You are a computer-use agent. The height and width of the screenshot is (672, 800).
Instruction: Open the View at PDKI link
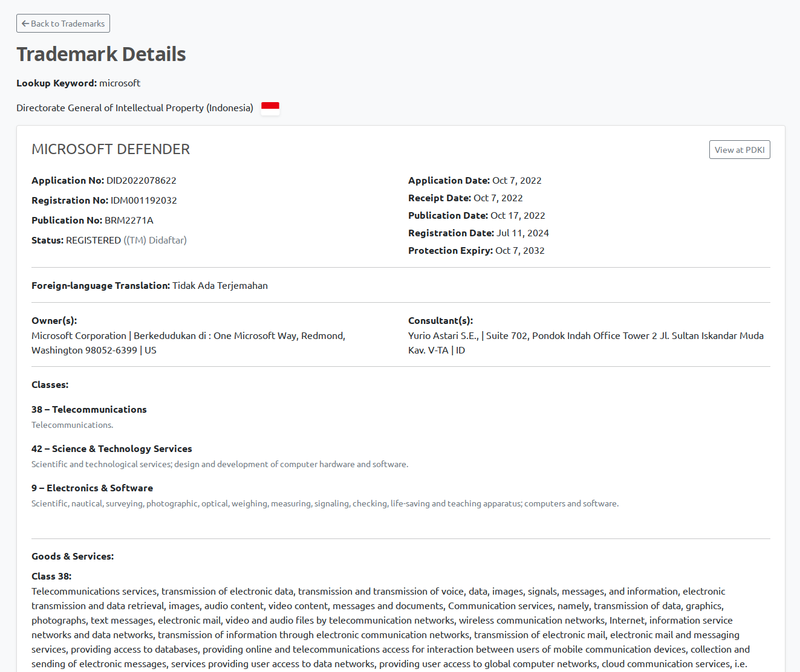click(x=739, y=150)
